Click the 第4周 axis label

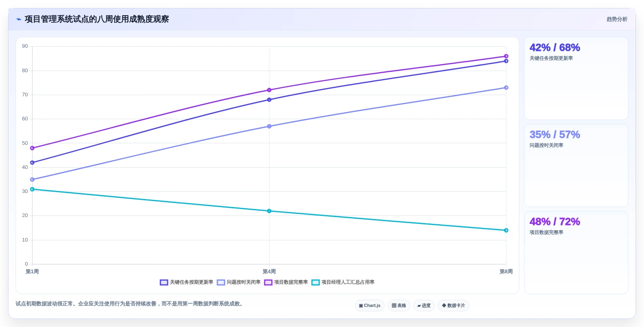click(x=269, y=272)
